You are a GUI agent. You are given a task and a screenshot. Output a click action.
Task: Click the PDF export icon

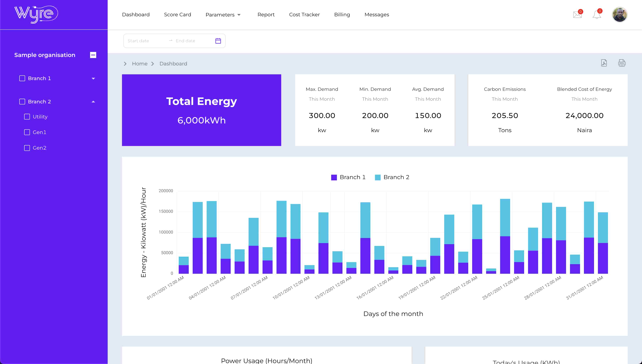point(604,63)
